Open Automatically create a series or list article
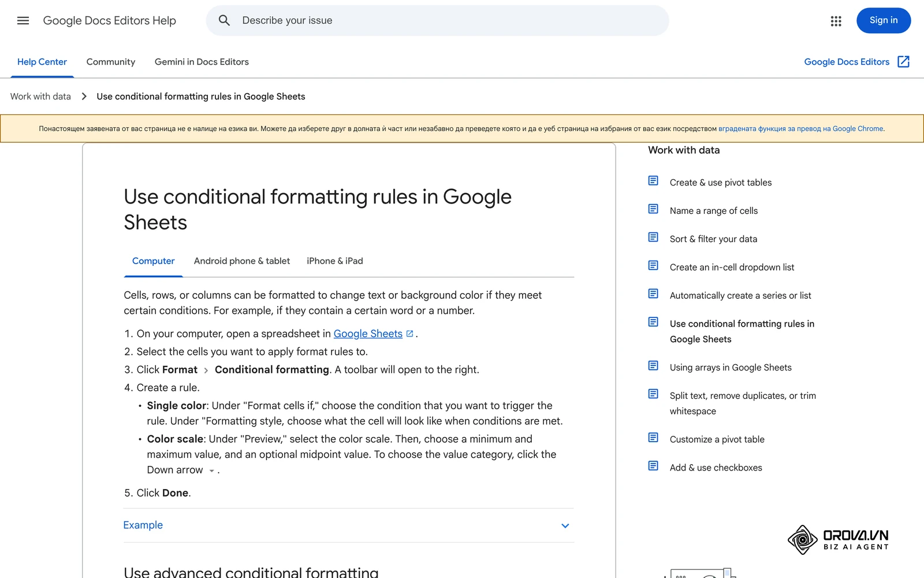This screenshot has height=578, width=924. [x=740, y=296]
